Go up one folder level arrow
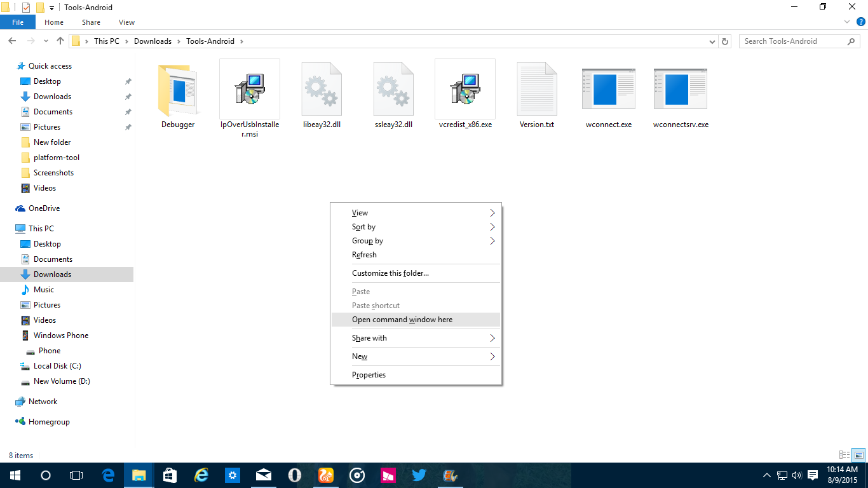Screen dimensions: 868x488 pyautogui.click(x=60, y=41)
